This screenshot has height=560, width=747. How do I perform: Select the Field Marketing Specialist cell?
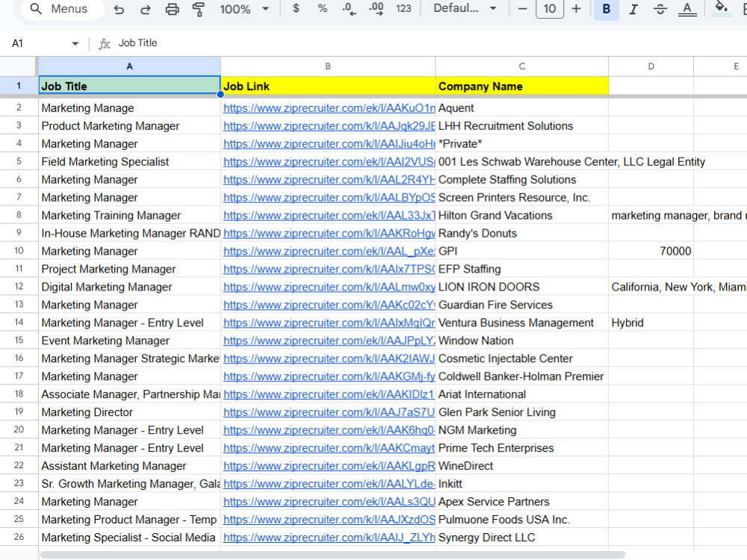(x=129, y=162)
